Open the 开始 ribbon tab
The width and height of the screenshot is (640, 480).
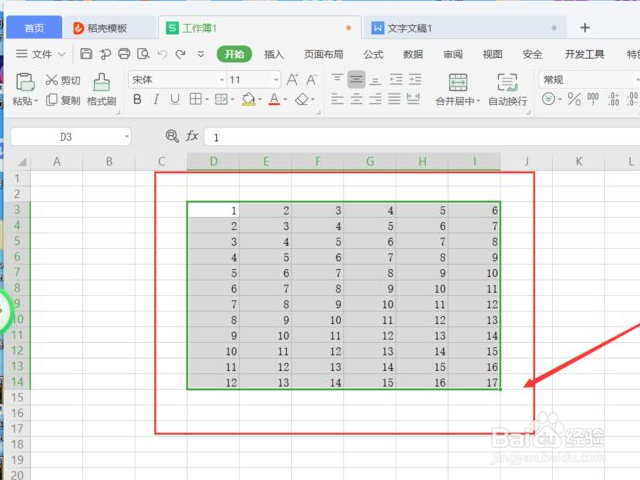234,54
